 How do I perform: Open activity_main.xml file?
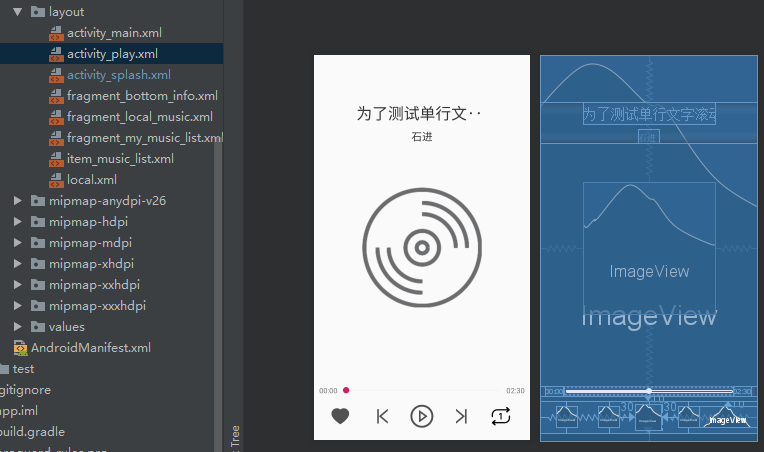(114, 33)
